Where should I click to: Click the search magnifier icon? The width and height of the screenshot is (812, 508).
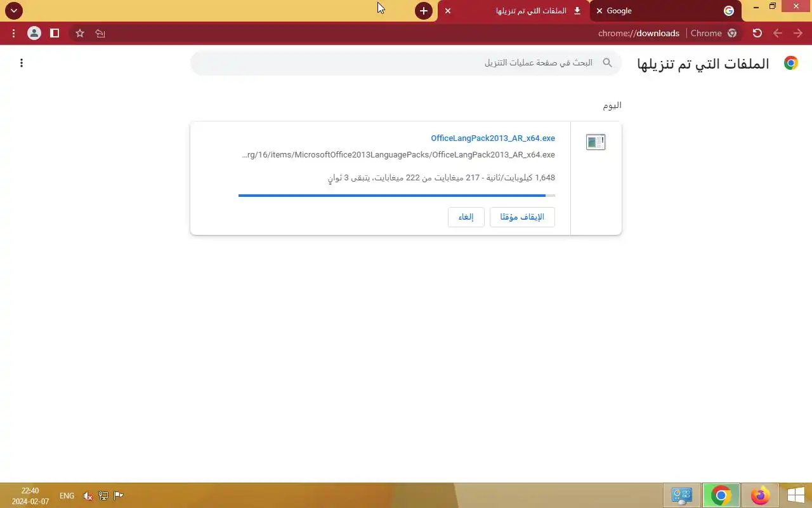point(607,63)
